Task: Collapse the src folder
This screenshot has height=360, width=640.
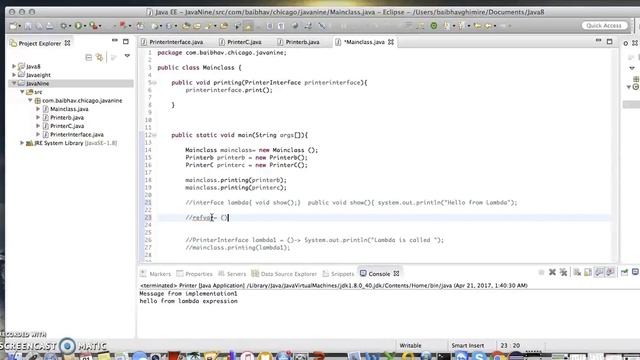Action: coord(22,92)
